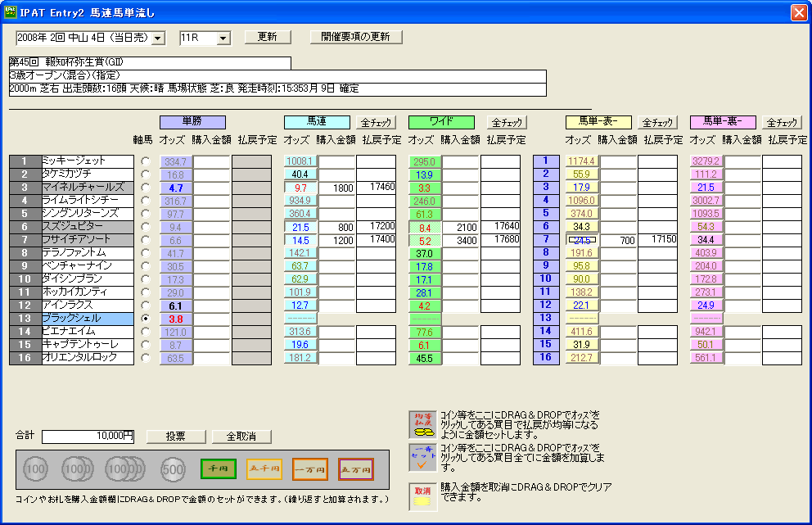Click the 合計 total amount field
Screen dimensions: 812x525
pyautogui.click(x=88, y=437)
